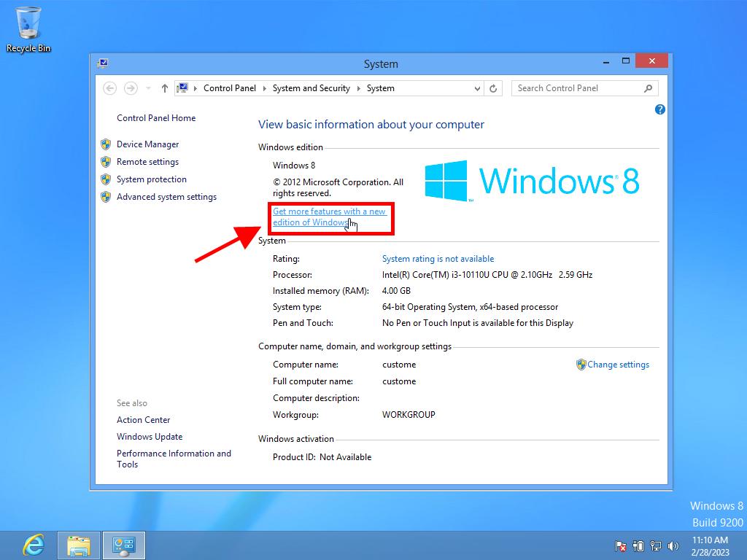Viewport: 747px width, 560px height.
Task: Click the Refresh button in address bar
Action: (x=493, y=88)
